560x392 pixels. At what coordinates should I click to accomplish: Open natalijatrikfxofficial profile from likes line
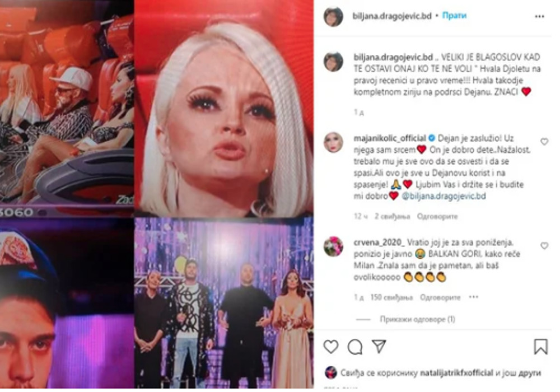pyautogui.click(x=456, y=373)
